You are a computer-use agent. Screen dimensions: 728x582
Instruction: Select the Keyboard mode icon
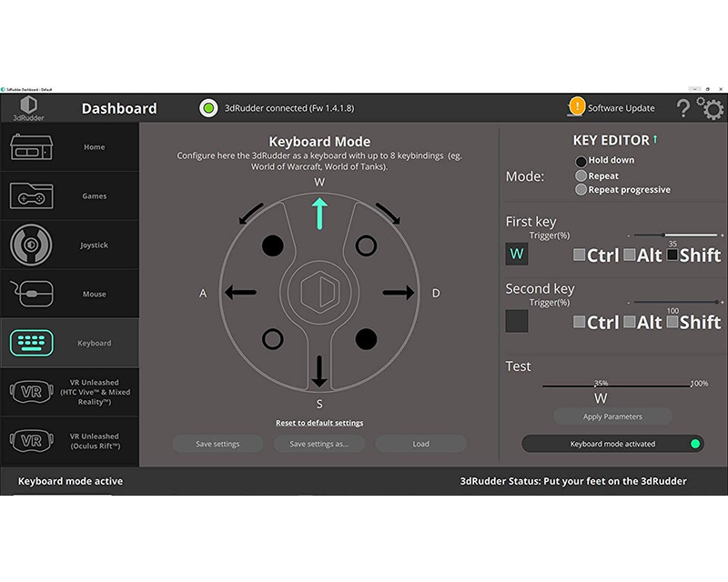coord(31,343)
